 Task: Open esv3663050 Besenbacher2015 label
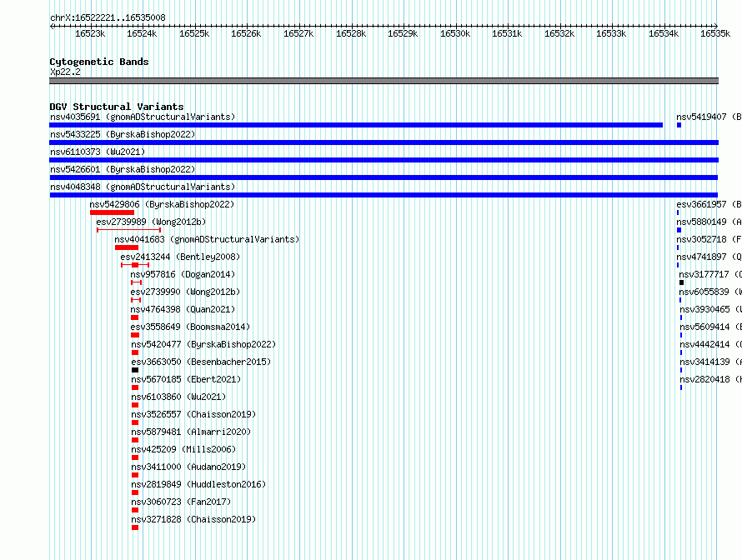[x=201, y=362]
